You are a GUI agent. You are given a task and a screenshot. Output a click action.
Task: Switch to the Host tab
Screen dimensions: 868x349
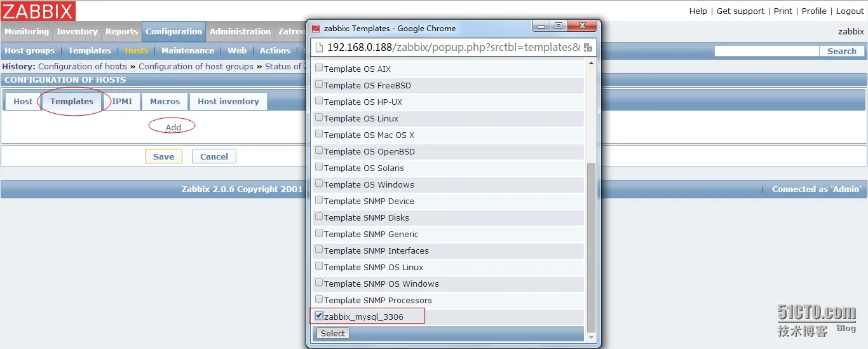click(23, 101)
